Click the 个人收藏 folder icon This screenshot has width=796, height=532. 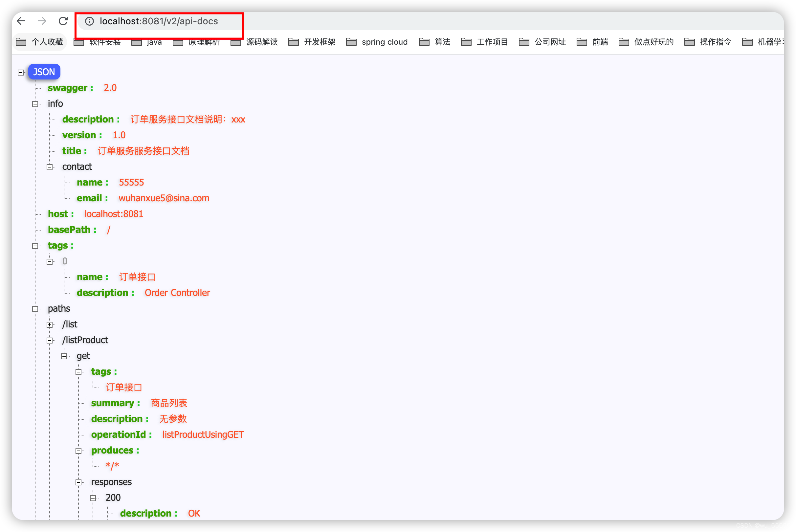21,41
